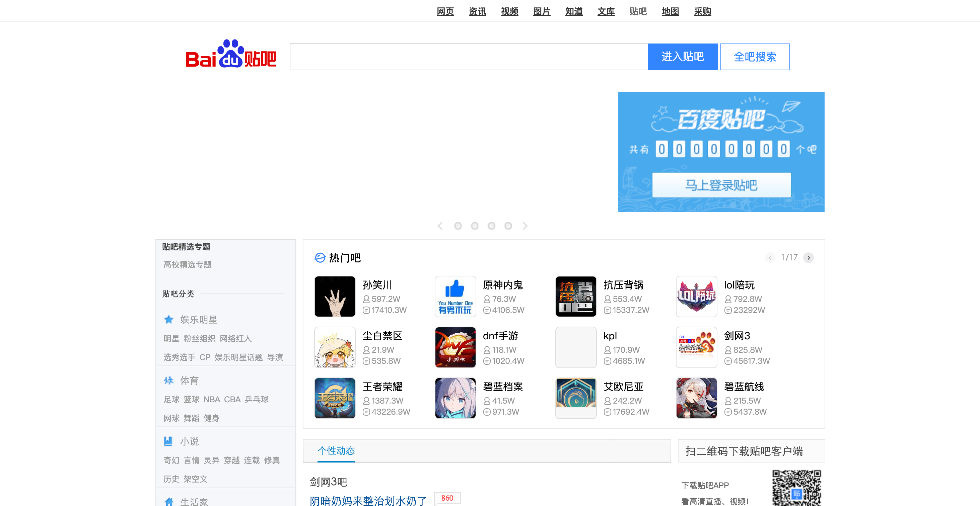Screen dimensions: 980x506
Task: Select the 体育 sports category icon
Action: point(168,380)
